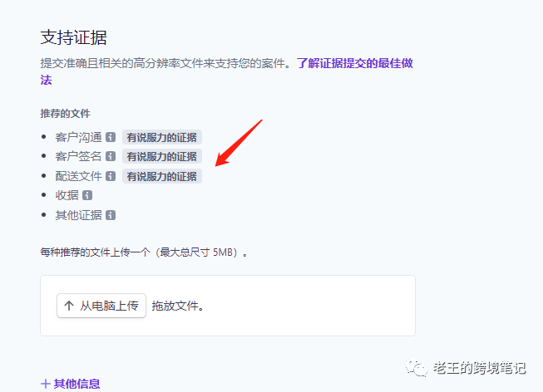The width and height of the screenshot is (543, 392).
Task: Open the info icon beside 其他证据
Action: click(111, 215)
